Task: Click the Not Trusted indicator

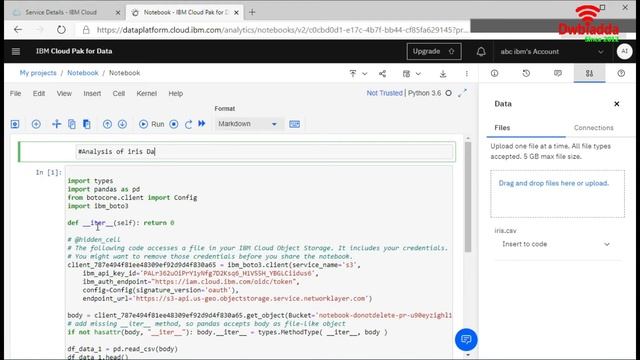Action: [384, 93]
